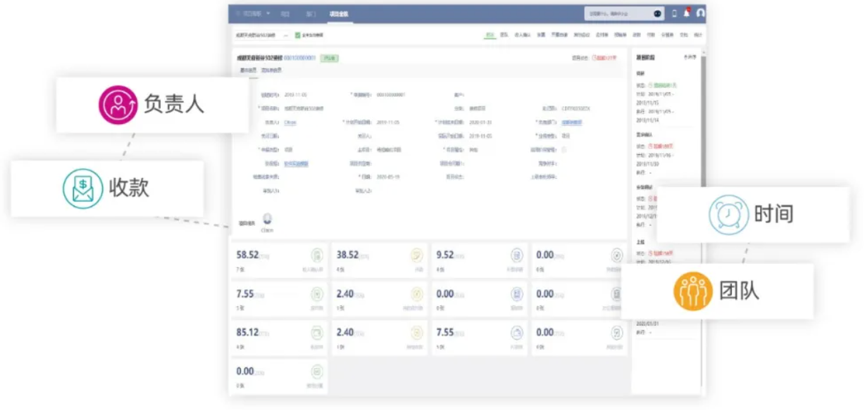
Task: Click the teal 收款 payment icon
Action: pyautogui.click(x=83, y=187)
